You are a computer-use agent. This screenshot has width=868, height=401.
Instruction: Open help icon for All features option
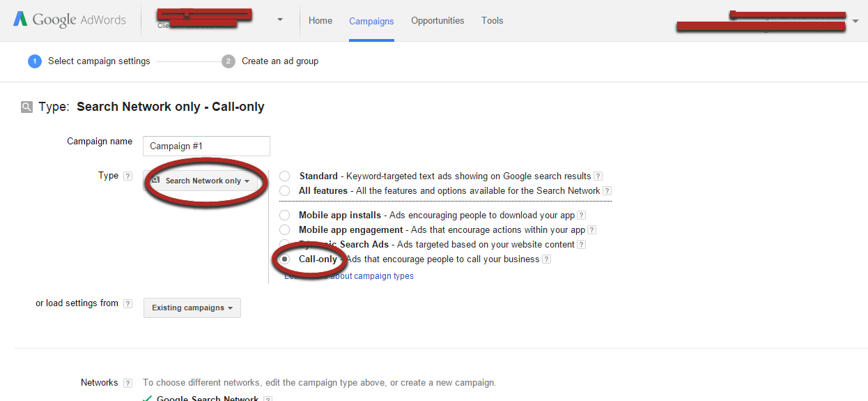click(x=607, y=191)
